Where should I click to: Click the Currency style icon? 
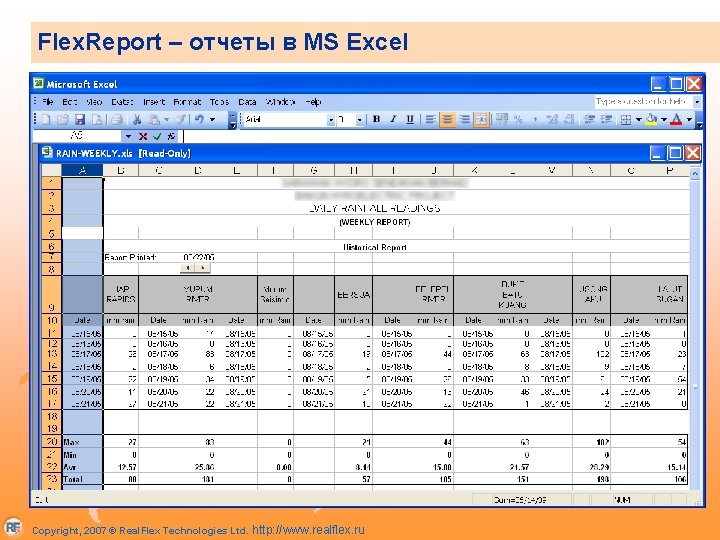(x=502, y=119)
